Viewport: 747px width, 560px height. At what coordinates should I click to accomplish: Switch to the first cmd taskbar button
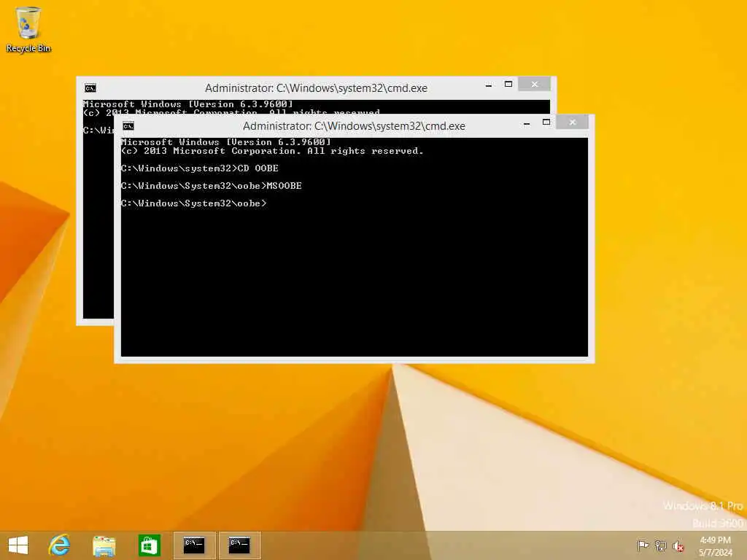pos(194,545)
